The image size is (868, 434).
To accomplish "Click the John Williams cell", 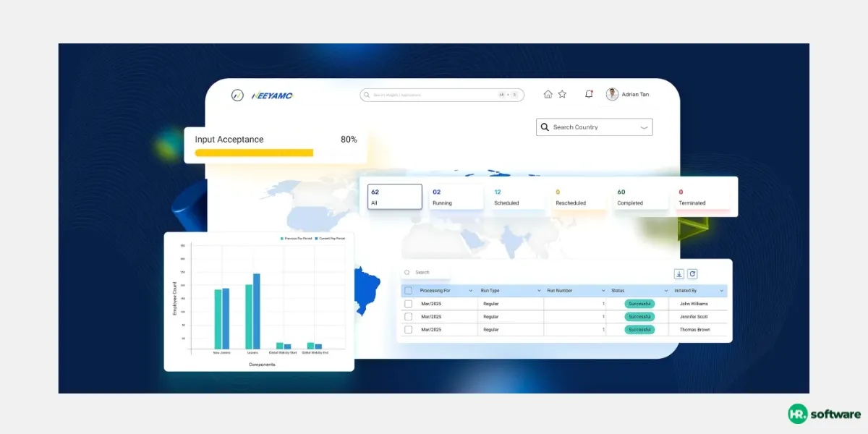I will 694,304.
